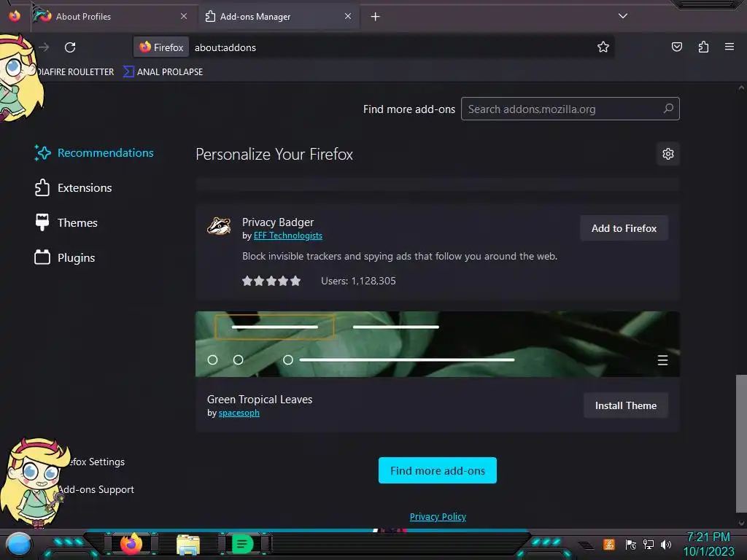Click the Privacy Badger star rating
Screen dimensions: 747x560
(271, 281)
